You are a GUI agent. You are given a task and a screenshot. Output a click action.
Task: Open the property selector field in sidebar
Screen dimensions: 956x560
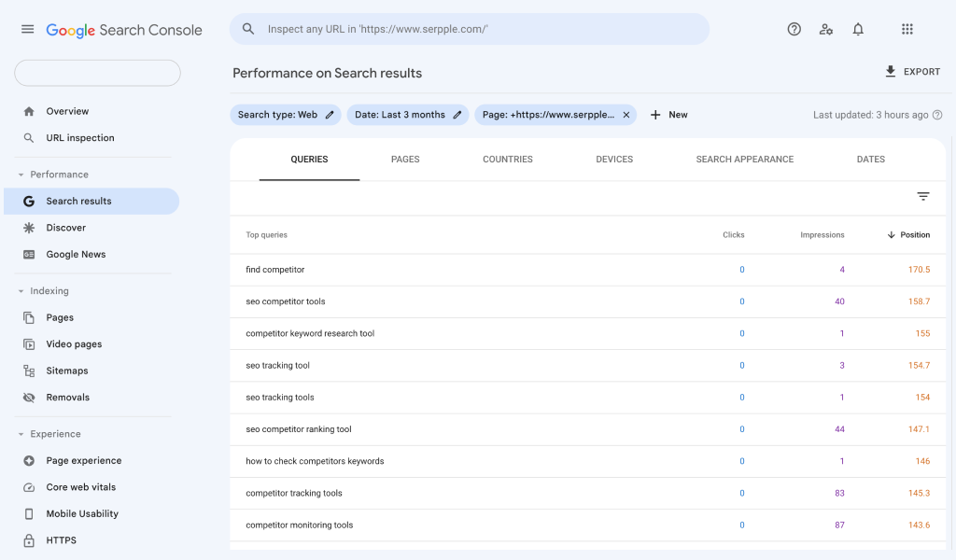pos(97,73)
